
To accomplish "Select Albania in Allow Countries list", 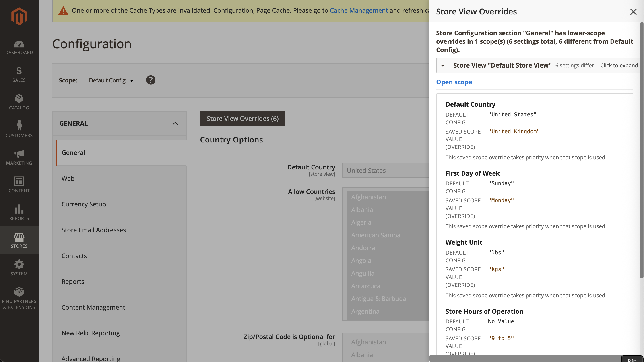I will pyautogui.click(x=388, y=210).
